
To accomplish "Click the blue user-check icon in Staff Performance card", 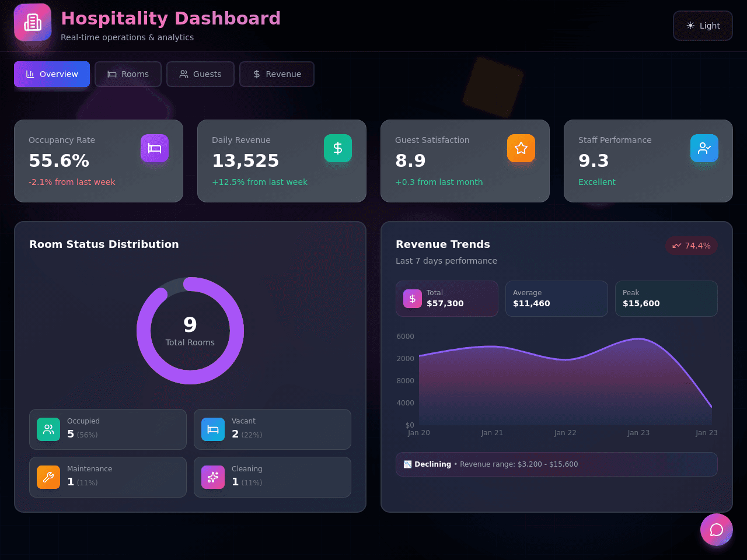I will coord(704,148).
